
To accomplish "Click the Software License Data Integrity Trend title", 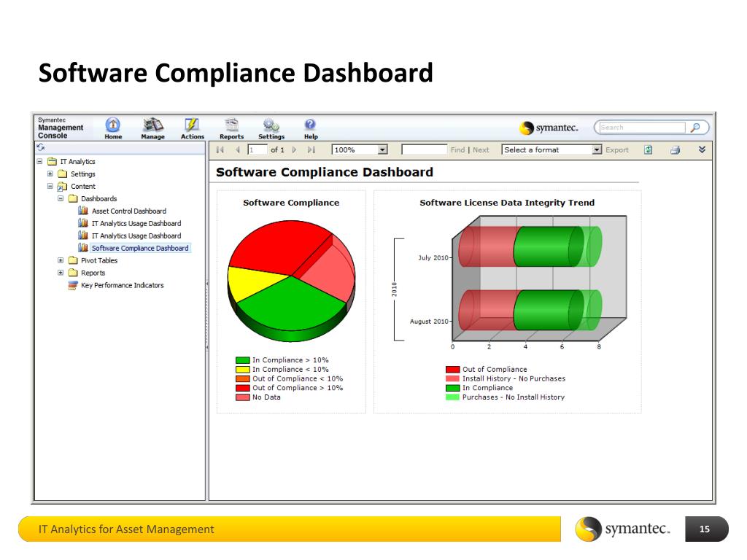I will 507,203.
